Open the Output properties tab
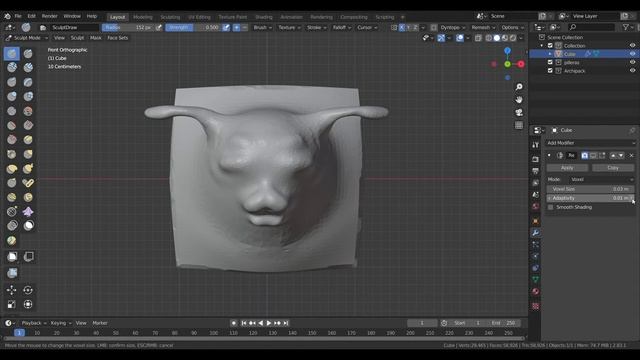The width and height of the screenshot is (640, 360). [x=536, y=171]
